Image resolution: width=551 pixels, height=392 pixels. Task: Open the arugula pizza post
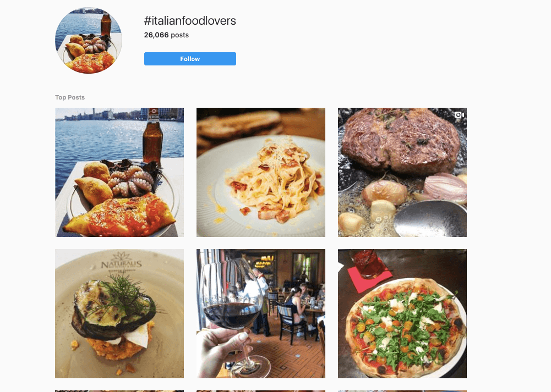(x=402, y=313)
